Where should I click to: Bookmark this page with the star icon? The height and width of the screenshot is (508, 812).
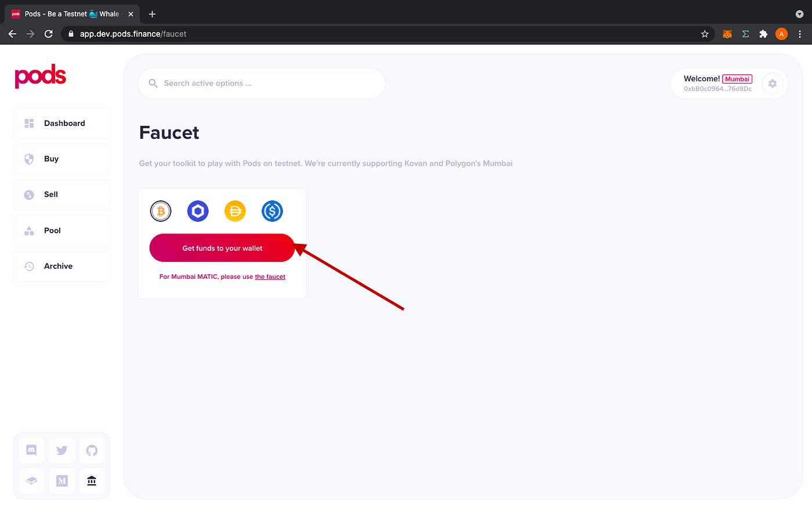click(705, 34)
